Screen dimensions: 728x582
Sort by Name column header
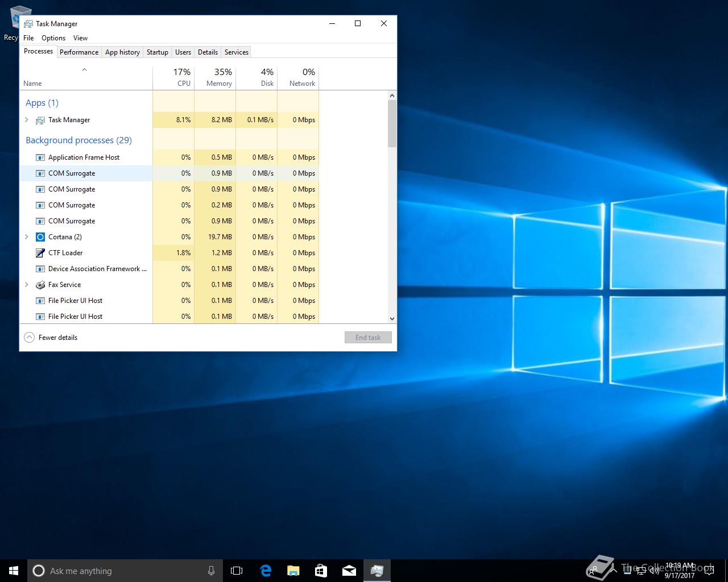point(86,78)
